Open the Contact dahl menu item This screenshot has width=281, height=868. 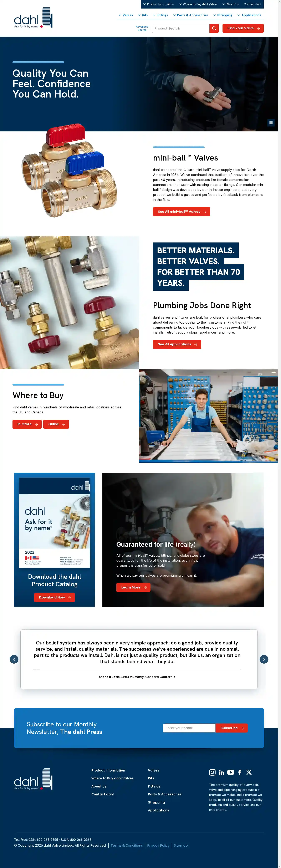(252, 4)
